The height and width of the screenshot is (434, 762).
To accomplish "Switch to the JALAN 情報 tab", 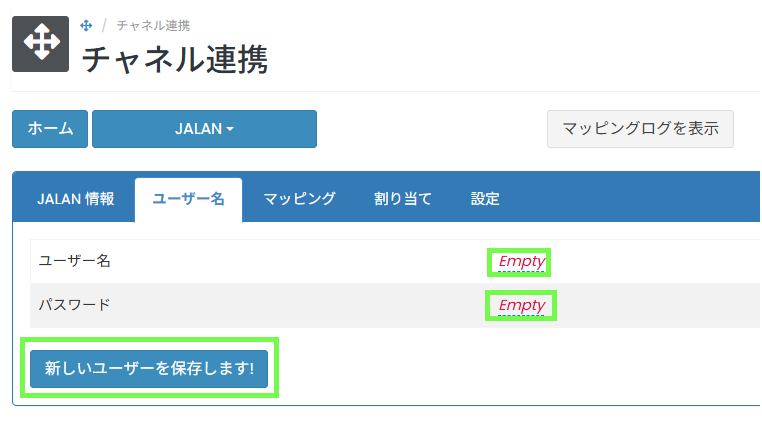I will [x=75, y=198].
